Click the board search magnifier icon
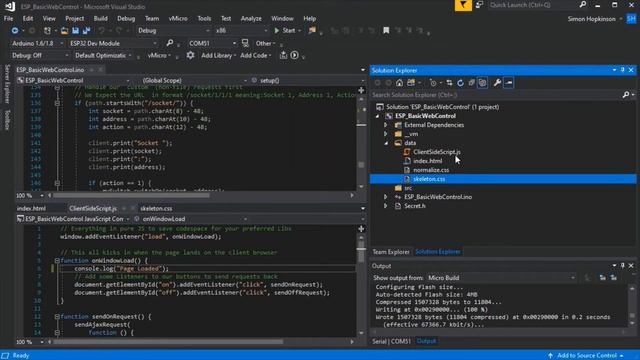 coord(170,43)
